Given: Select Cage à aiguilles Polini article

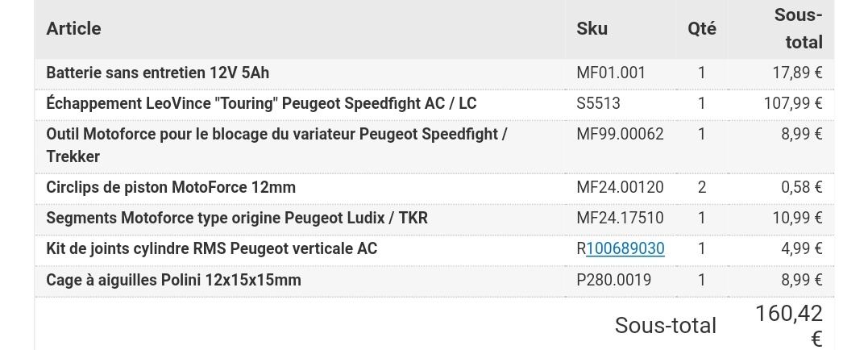Looking at the screenshot, I should 174,280.
